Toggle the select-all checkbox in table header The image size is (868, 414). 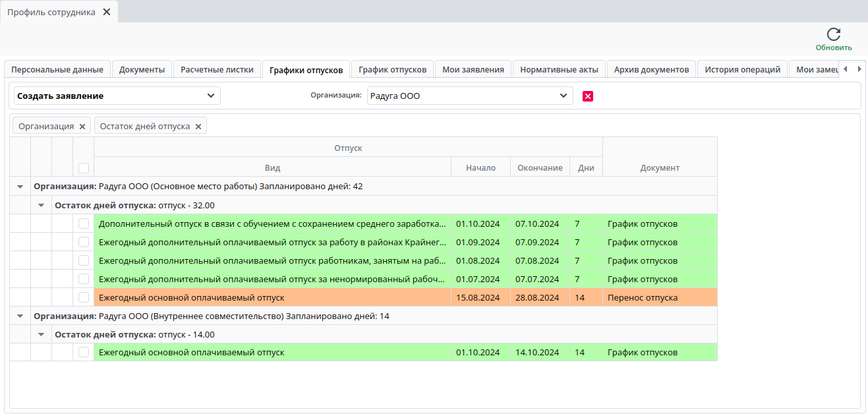[x=84, y=167]
